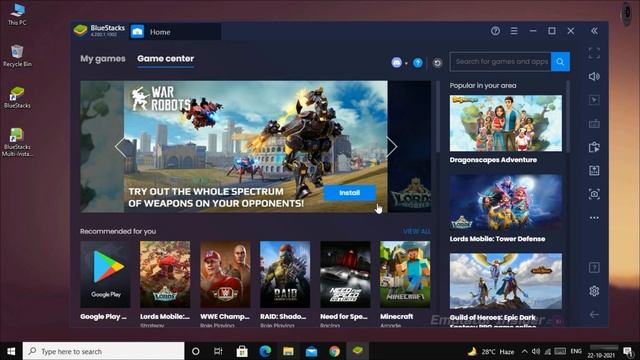640x360 pixels.
Task: Click the refresh icon near search bar
Action: tap(437, 63)
